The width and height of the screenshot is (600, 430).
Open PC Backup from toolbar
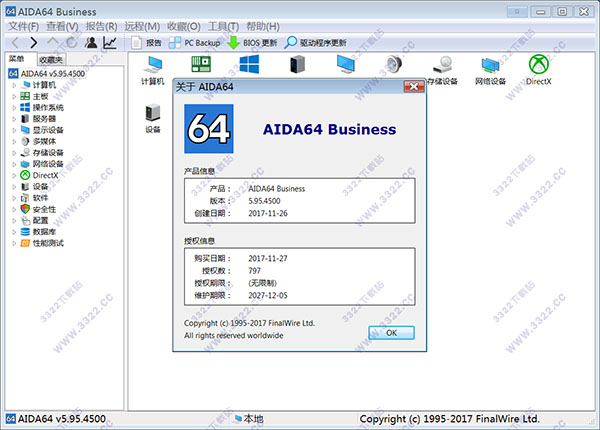(x=195, y=42)
